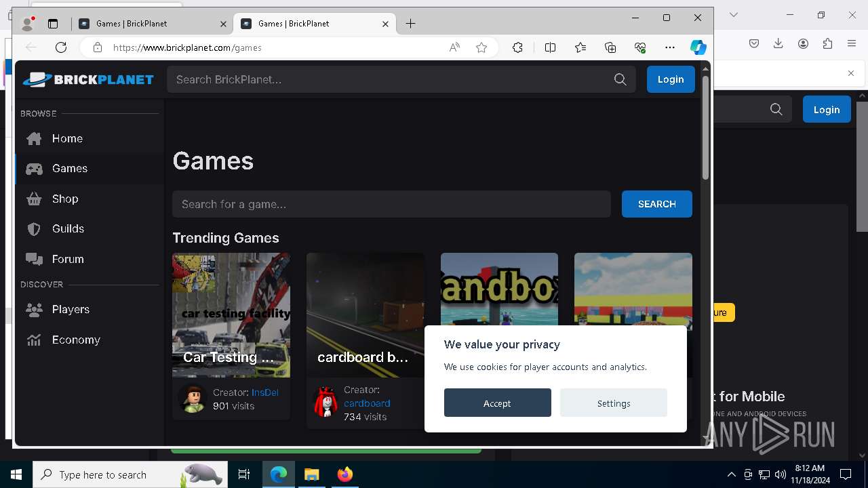Click cardboard's red avatar image
Image resolution: width=868 pixels, height=488 pixels.
[x=326, y=403]
